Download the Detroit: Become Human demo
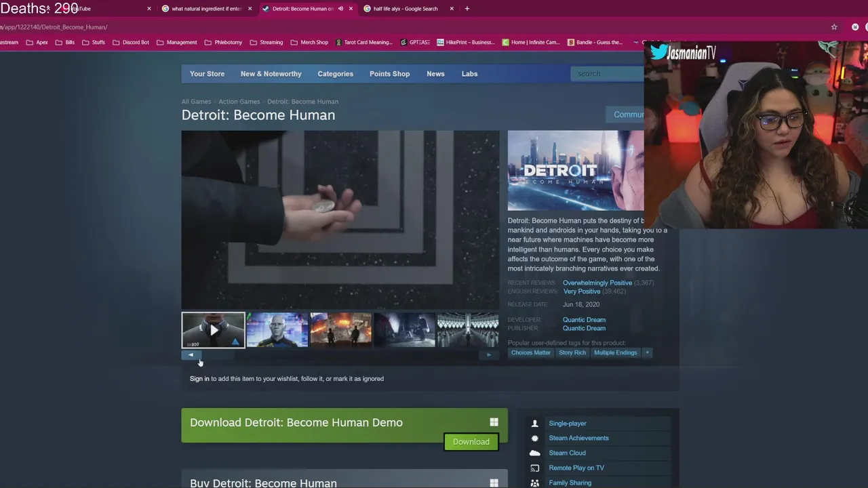The width and height of the screenshot is (868, 488). tap(471, 442)
